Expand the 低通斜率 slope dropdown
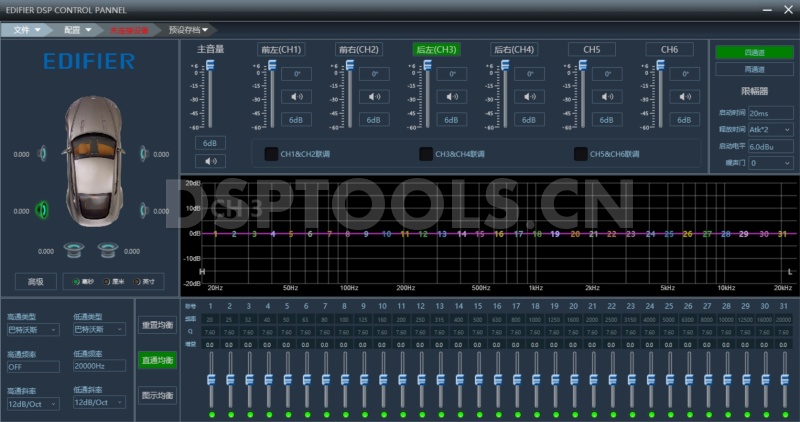This screenshot has width=800, height=422. pos(98,402)
